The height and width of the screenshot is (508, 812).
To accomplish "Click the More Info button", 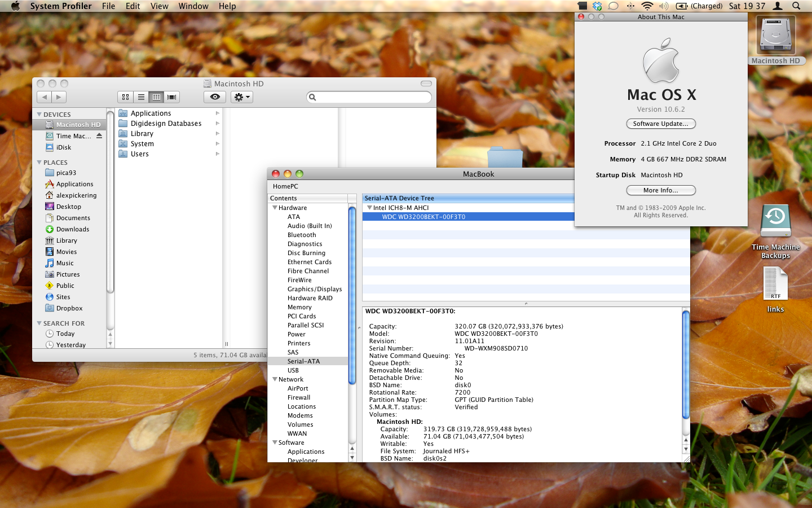I will click(661, 190).
